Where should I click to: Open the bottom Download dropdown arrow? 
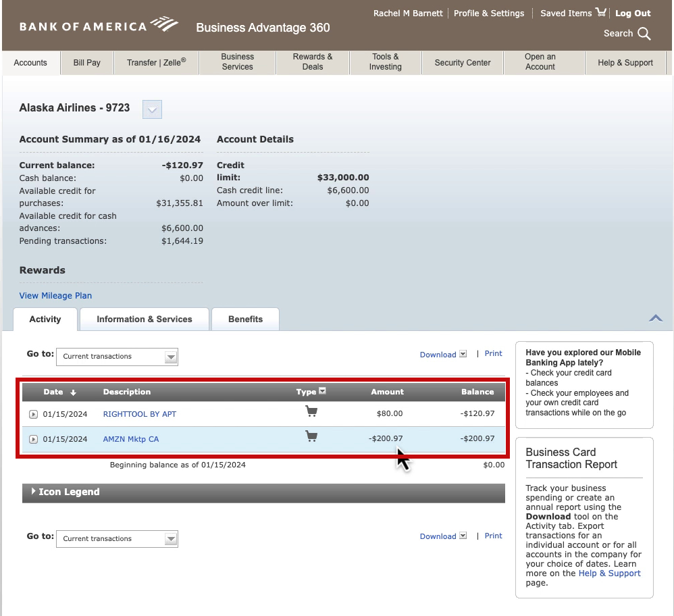[463, 536]
